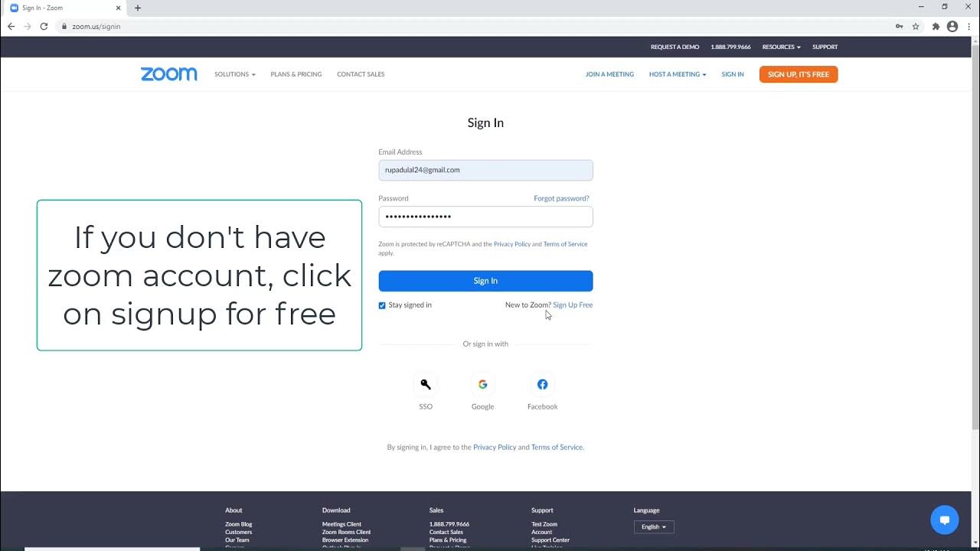Select Join a Meeting in the navigation
The height and width of the screenshot is (551, 980).
click(x=609, y=74)
